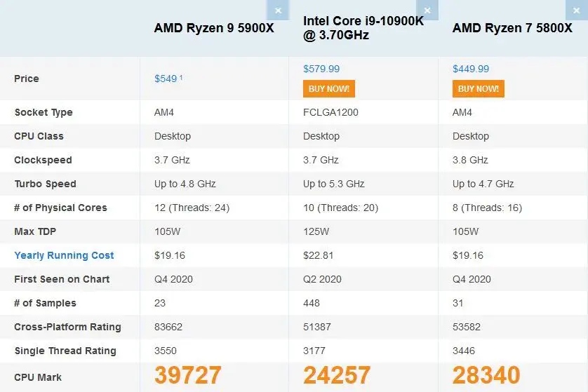Click the CPU Mark row label
Image resolution: width=588 pixels, height=392 pixels.
38,377
